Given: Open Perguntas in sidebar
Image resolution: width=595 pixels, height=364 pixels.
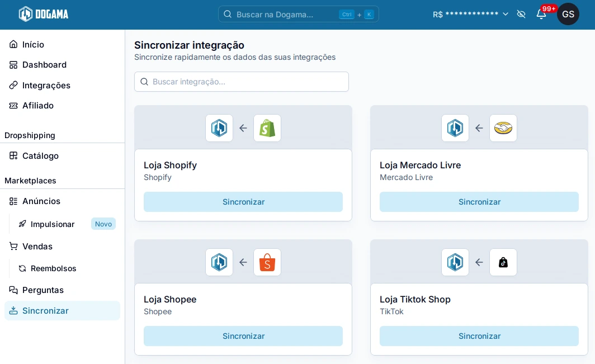Looking at the screenshot, I should 62,290.
